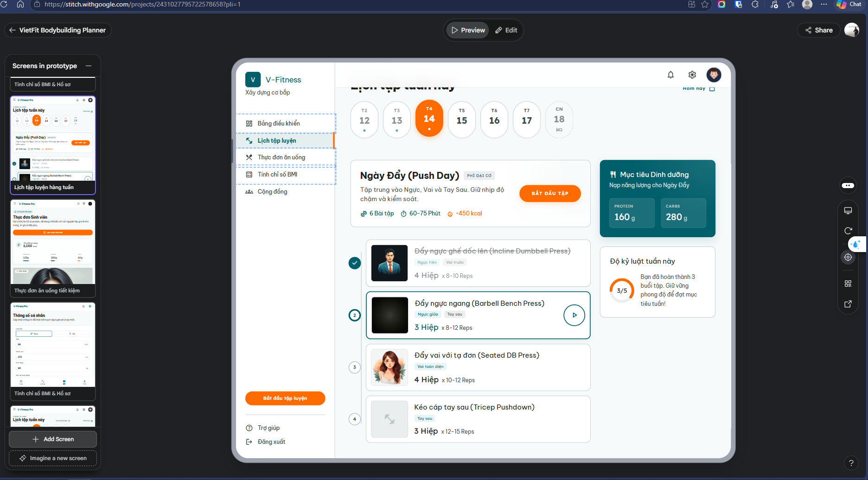Play the Barbell Bench Press exercise
This screenshot has width=868, height=480.
(x=574, y=315)
